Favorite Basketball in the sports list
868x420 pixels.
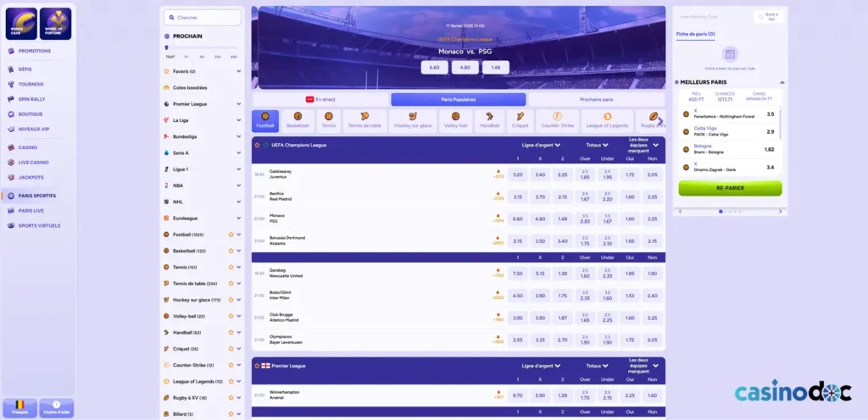(x=231, y=251)
